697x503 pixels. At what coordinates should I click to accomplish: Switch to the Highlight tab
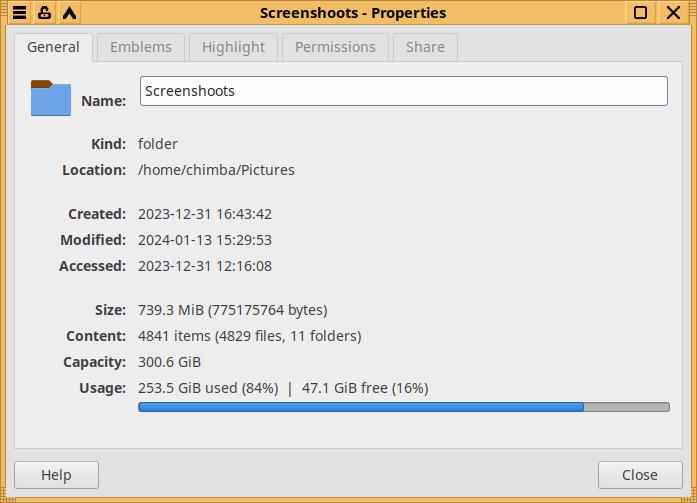[233, 47]
